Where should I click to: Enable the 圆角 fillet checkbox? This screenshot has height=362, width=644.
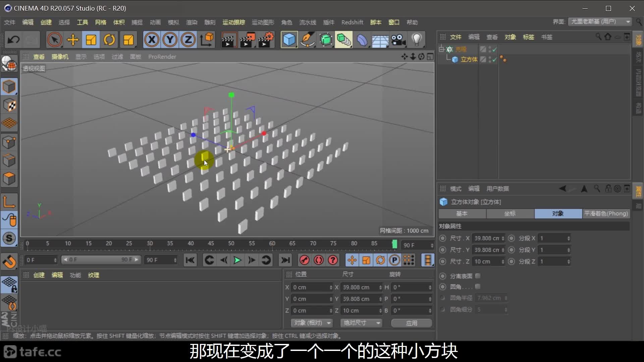[x=478, y=287]
